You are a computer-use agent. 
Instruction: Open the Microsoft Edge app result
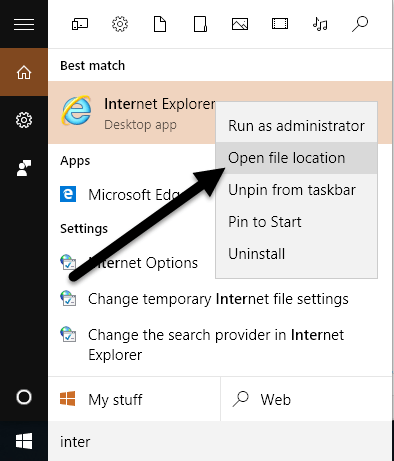point(132,195)
